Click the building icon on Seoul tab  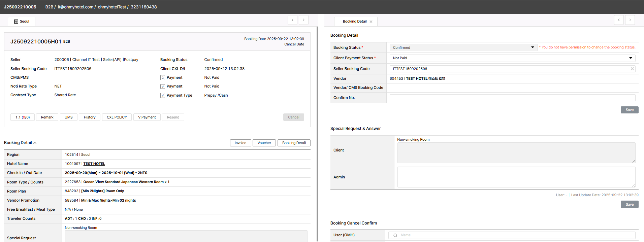(x=16, y=22)
